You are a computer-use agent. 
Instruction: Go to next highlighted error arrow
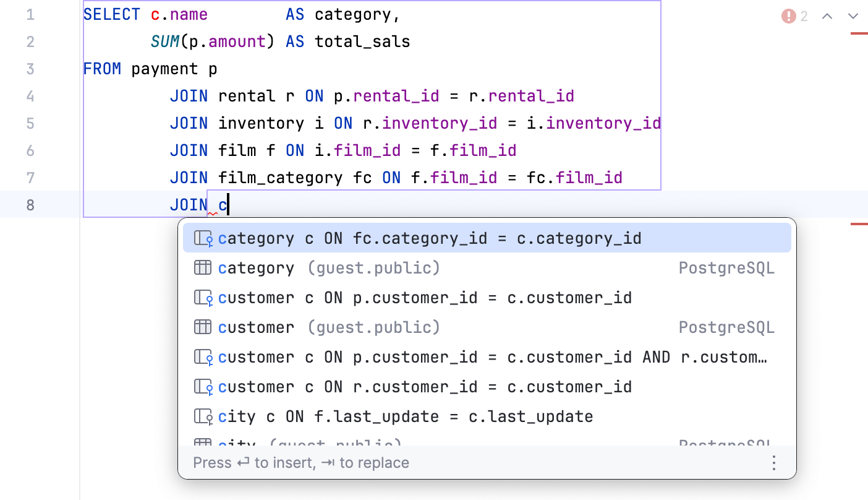(854, 16)
